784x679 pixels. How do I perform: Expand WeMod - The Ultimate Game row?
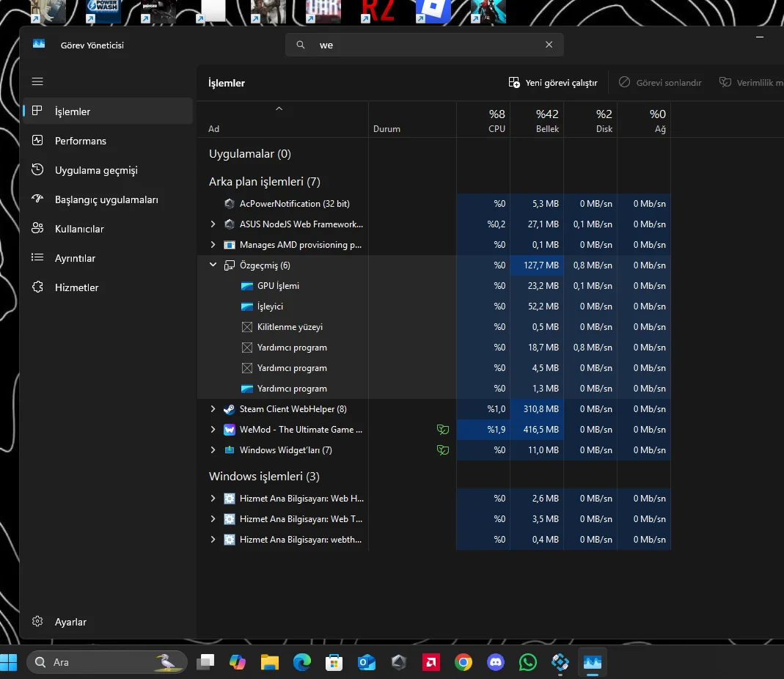click(213, 429)
